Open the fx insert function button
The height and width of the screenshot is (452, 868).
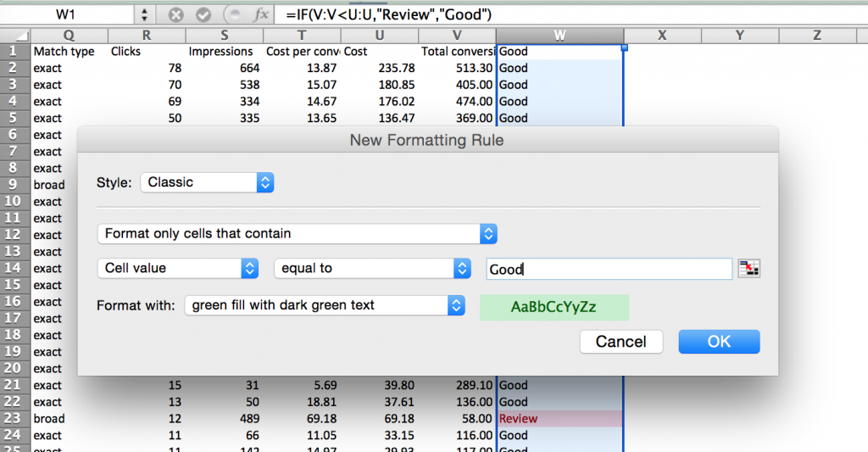260,15
